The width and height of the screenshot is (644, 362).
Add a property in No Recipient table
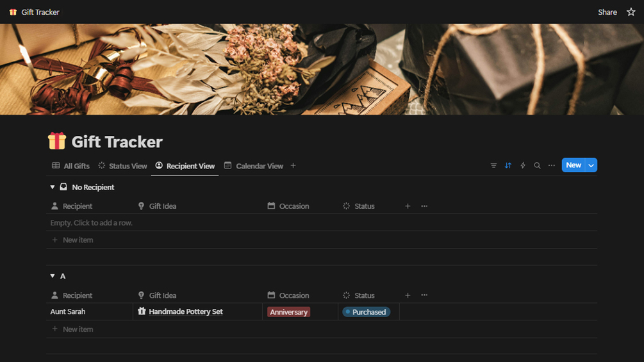(408, 206)
